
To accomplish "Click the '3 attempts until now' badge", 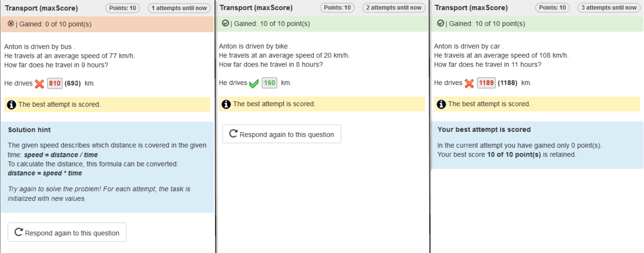I will tap(609, 7).
